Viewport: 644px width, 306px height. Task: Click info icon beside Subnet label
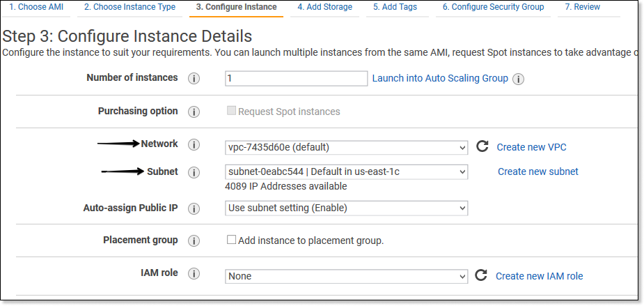[x=194, y=172]
